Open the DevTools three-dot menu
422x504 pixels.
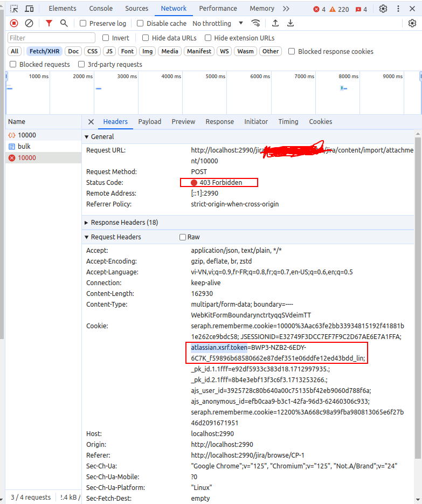coord(398,9)
